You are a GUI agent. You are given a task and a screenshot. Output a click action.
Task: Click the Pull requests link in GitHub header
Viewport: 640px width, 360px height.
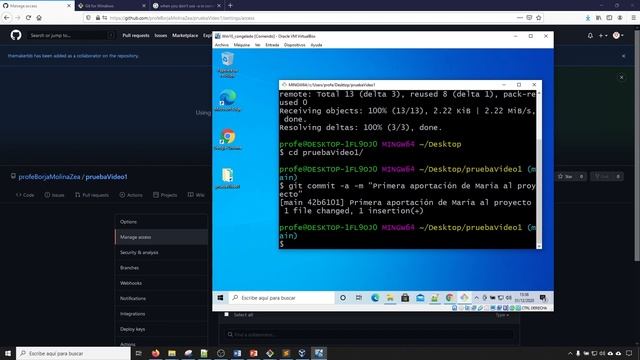click(136, 36)
